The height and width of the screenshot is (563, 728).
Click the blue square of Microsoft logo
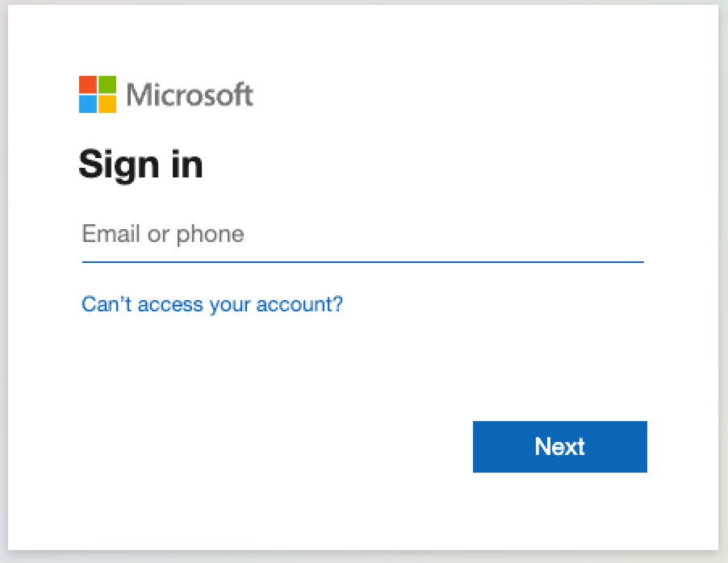tap(88, 104)
